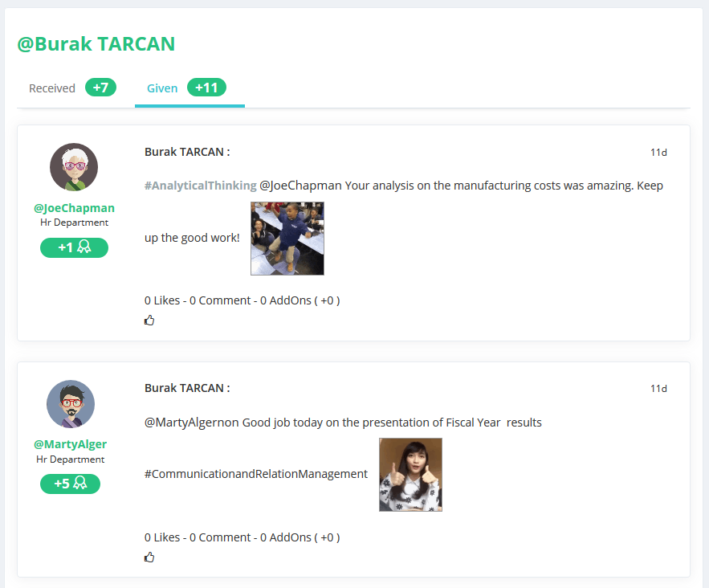Image resolution: width=709 pixels, height=588 pixels.
Task: Click Marty Alger's avatar picture
Action: point(71,404)
